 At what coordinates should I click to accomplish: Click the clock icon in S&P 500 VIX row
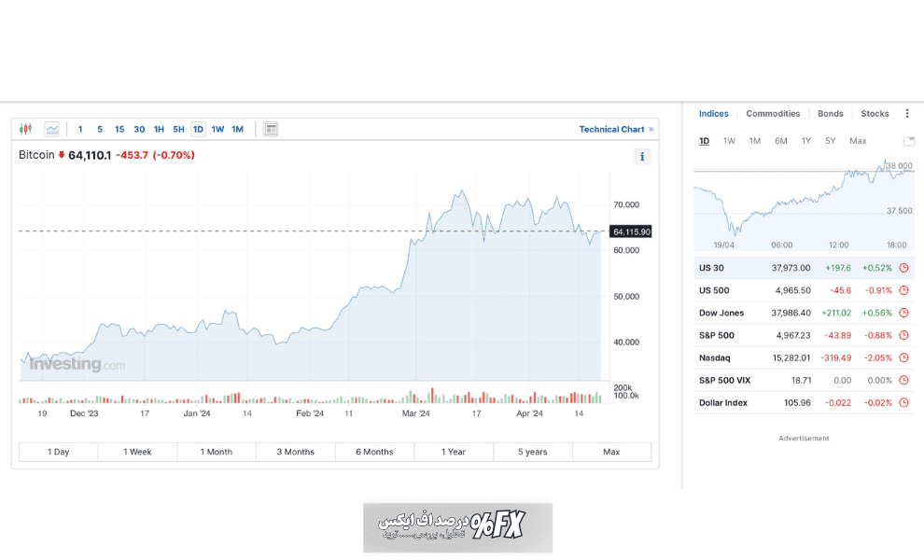(904, 380)
